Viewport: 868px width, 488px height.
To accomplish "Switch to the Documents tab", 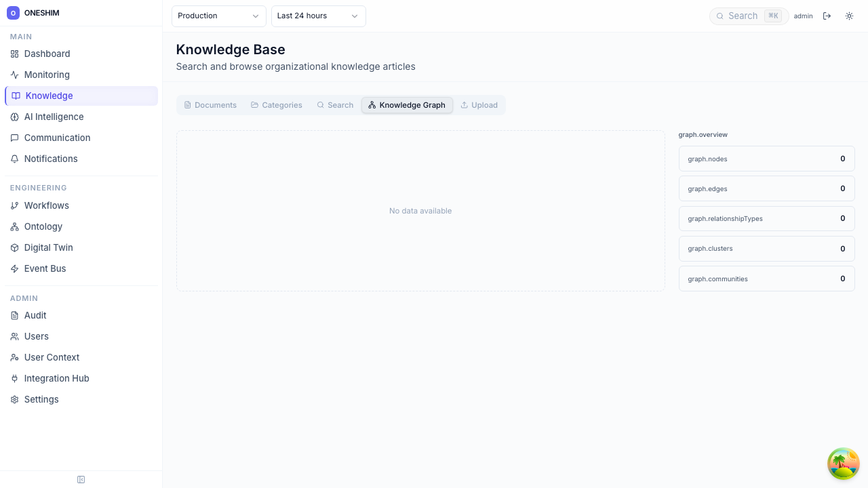I will 210,105.
